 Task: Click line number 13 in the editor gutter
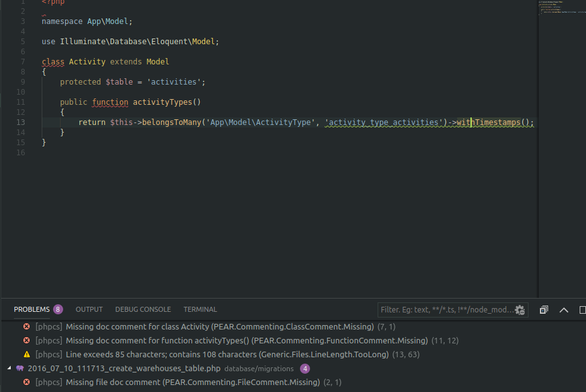tap(20, 122)
